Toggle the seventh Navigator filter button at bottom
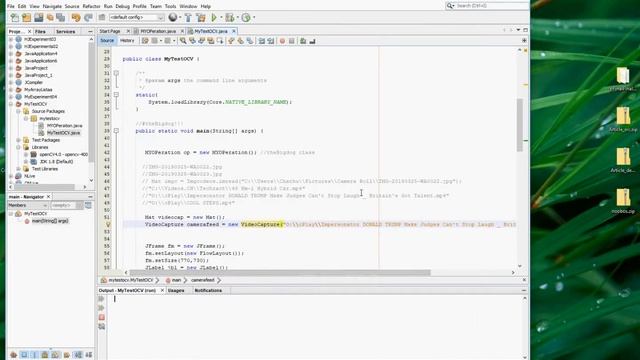 pos(78,355)
